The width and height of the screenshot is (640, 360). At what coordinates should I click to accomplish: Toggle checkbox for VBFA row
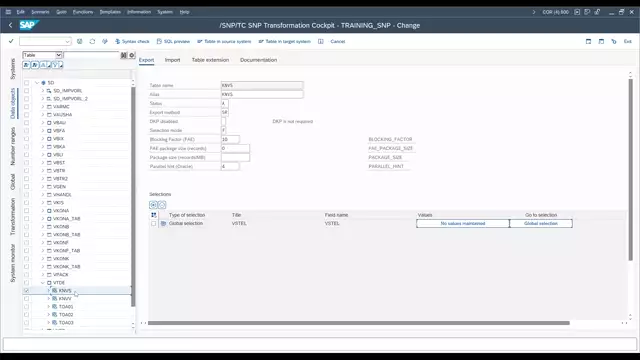point(27,131)
